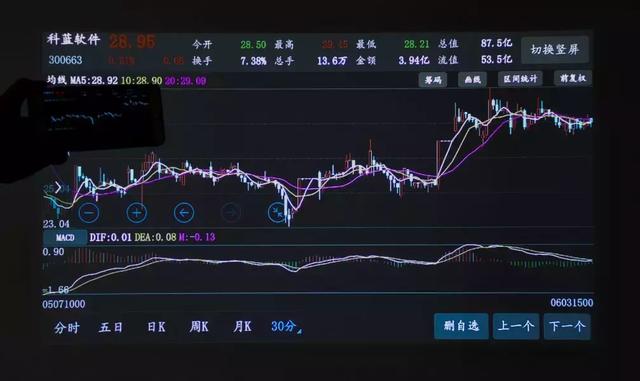Zoom in the chart with plus circle icon
Image resolution: width=640 pixels, height=381 pixels.
coord(136,212)
